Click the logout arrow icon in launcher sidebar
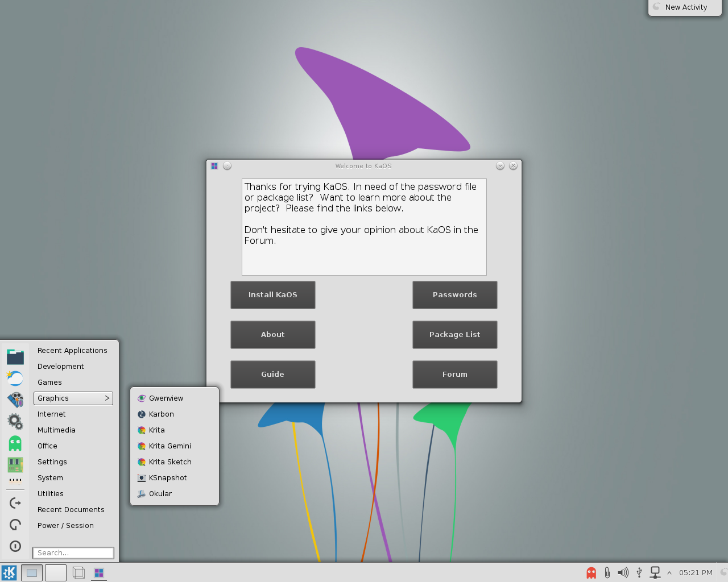Screen dimensions: 728x582 (x=15, y=503)
